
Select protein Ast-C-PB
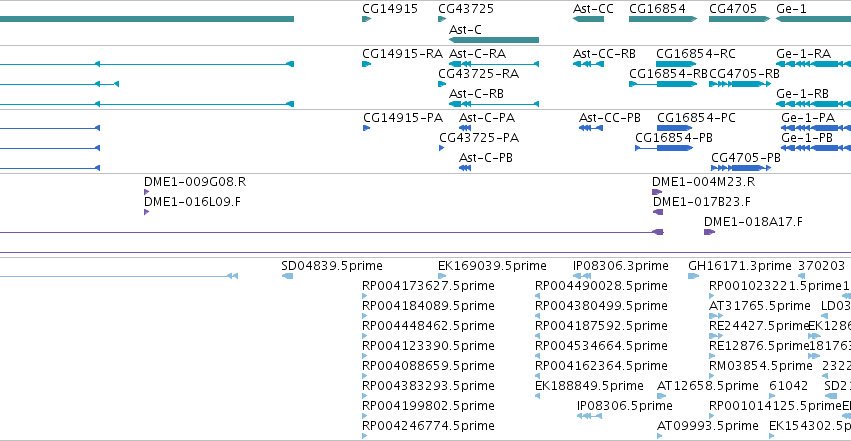point(465,168)
